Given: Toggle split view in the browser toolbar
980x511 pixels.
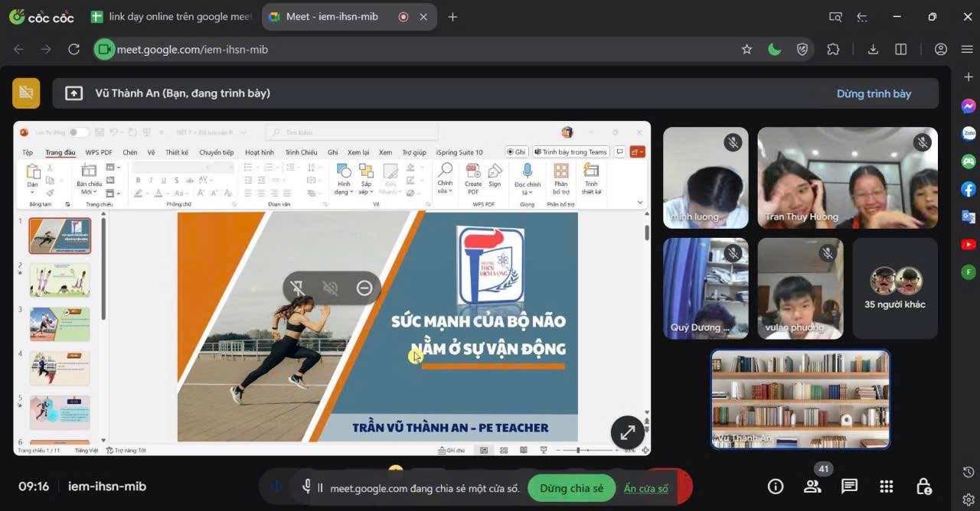Looking at the screenshot, I should tap(901, 50).
